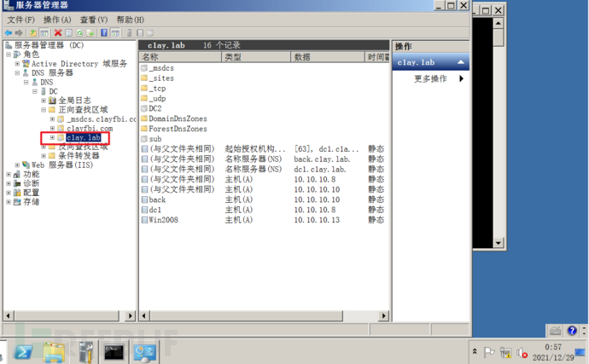The height and width of the screenshot is (364, 589).
Task: Click the green Refresh icon in toolbar
Action: click(79, 33)
